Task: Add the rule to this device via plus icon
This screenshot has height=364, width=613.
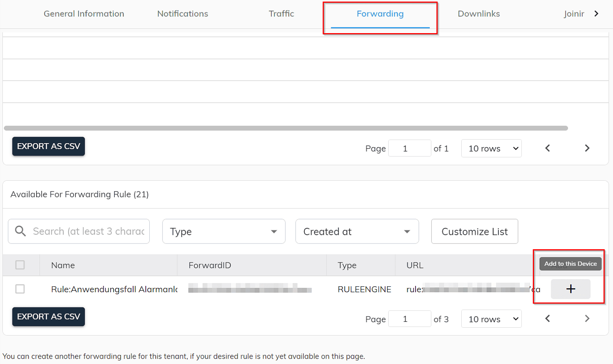Action: pyautogui.click(x=570, y=289)
